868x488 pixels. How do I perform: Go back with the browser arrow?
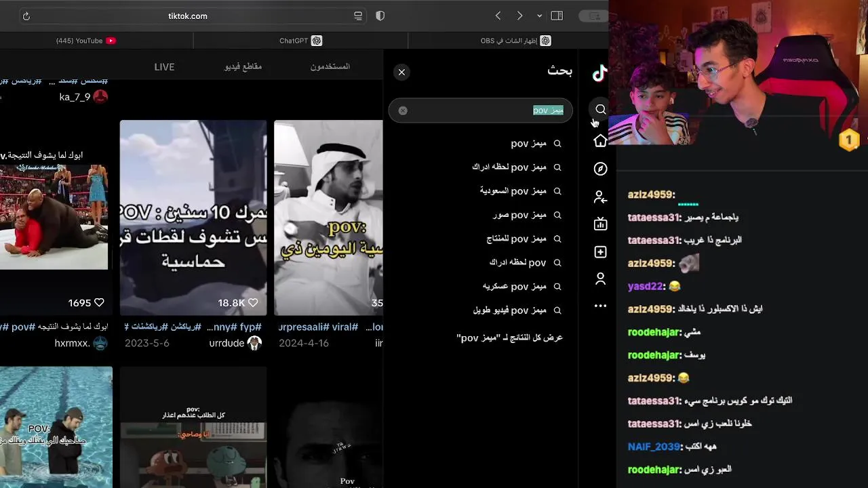[498, 16]
